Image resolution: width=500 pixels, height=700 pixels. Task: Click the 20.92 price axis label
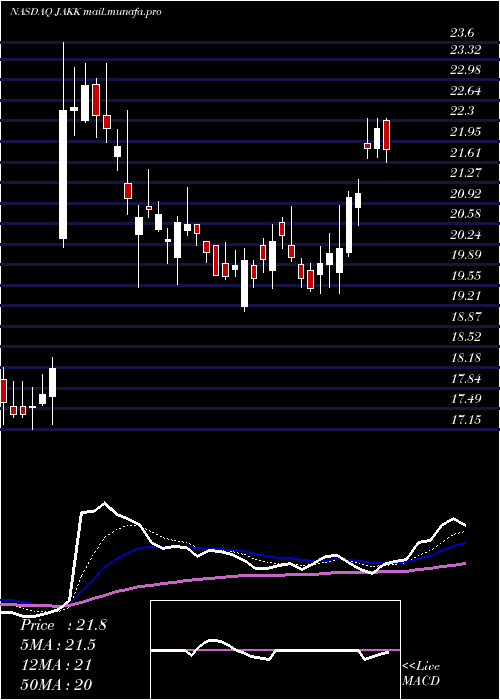click(x=465, y=194)
